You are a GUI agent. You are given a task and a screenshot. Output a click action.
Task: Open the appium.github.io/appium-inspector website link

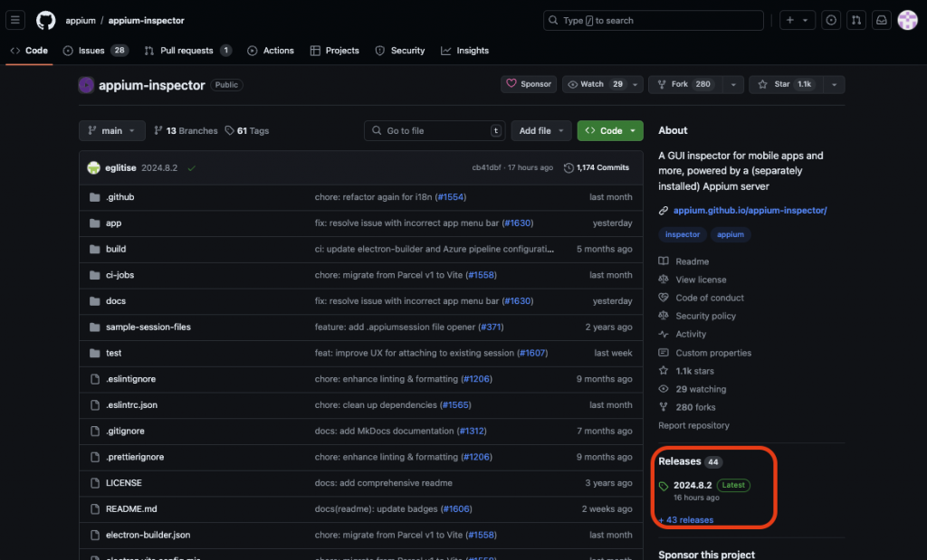(x=750, y=210)
